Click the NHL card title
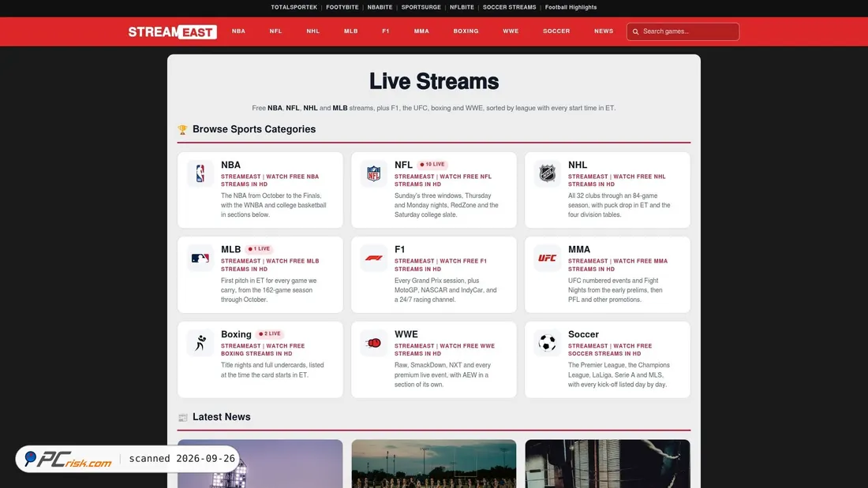Image resolution: width=868 pixels, height=488 pixels. [x=578, y=165]
